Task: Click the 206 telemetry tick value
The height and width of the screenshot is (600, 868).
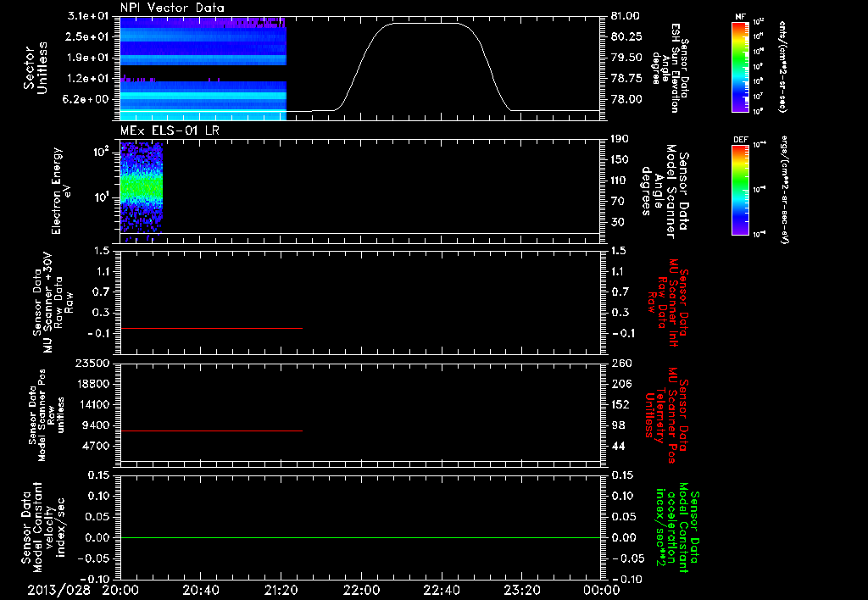Action: coord(621,384)
